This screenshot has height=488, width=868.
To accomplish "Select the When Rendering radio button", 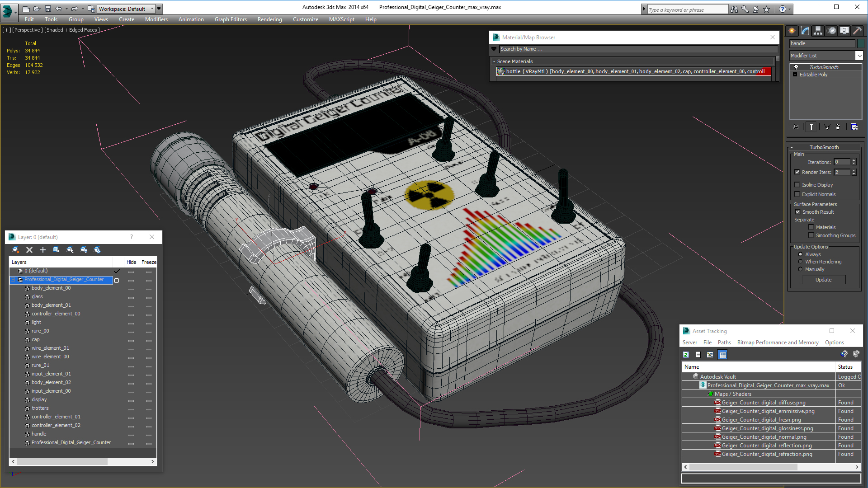I will (800, 262).
